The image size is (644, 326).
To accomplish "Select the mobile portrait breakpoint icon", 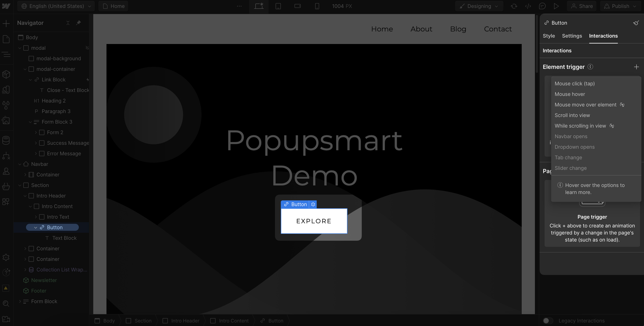I will pos(317,6).
